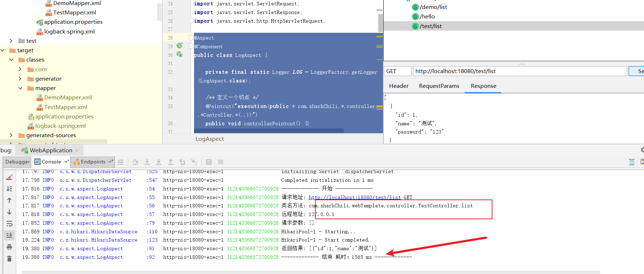This screenshot has width=644, height=274.
Task: Click the down arrow in console sidebar
Action: [x=9, y=212]
